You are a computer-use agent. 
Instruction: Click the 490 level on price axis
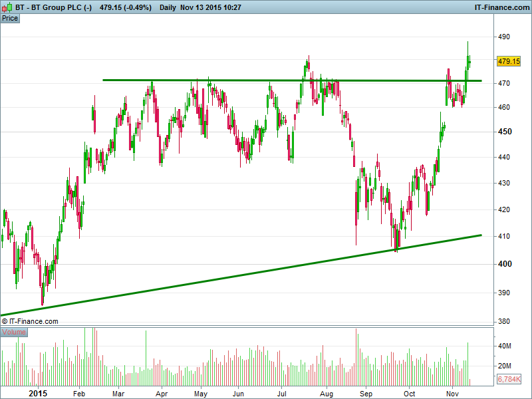[x=503, y=37]
